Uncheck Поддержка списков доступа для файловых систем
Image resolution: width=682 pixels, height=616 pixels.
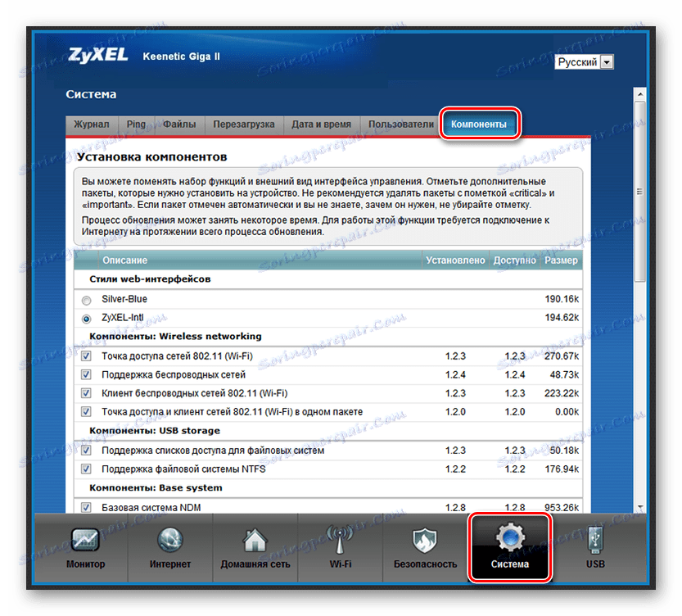click(x=86, y=451)
